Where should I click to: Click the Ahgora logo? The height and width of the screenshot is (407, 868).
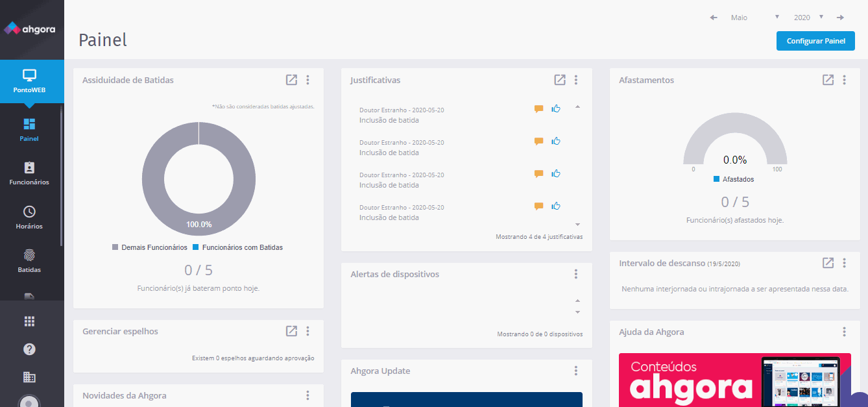pos(30,29)
